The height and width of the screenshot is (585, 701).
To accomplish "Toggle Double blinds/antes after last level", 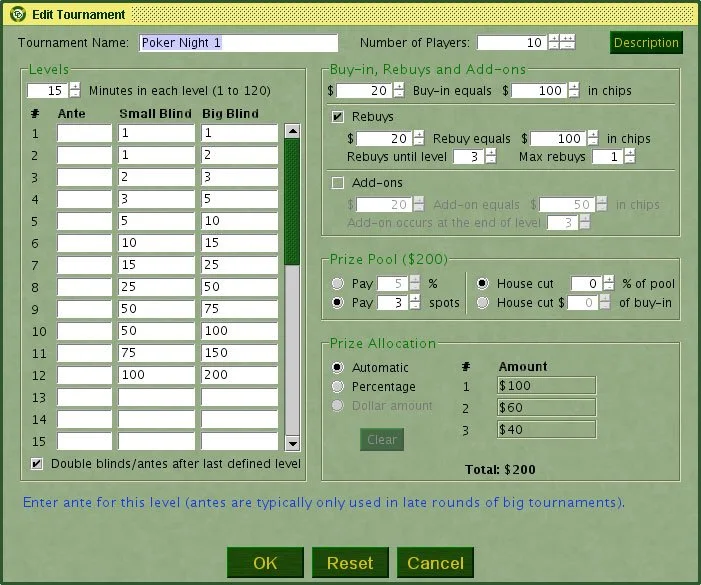I will tap(37, 464).
